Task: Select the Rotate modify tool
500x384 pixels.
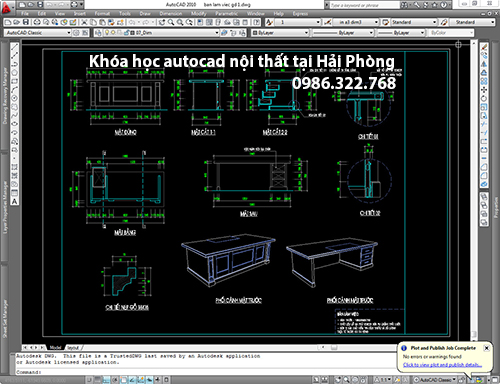Action: point(484,98)
